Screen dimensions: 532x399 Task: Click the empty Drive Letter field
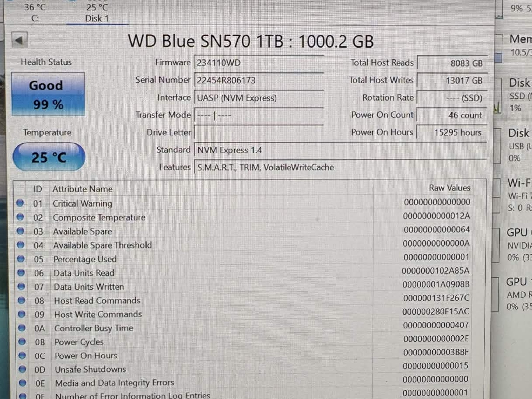(x=259, y=132)
